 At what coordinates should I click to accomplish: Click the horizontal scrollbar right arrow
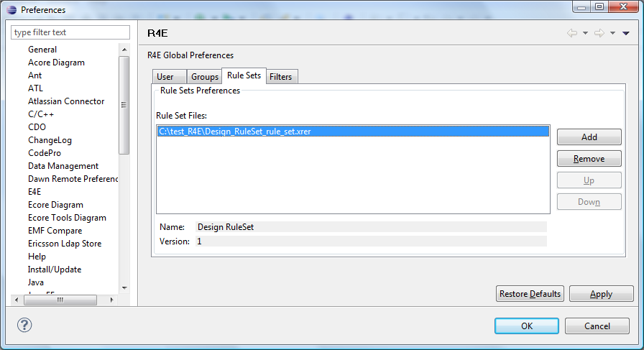tap(111, 300)
